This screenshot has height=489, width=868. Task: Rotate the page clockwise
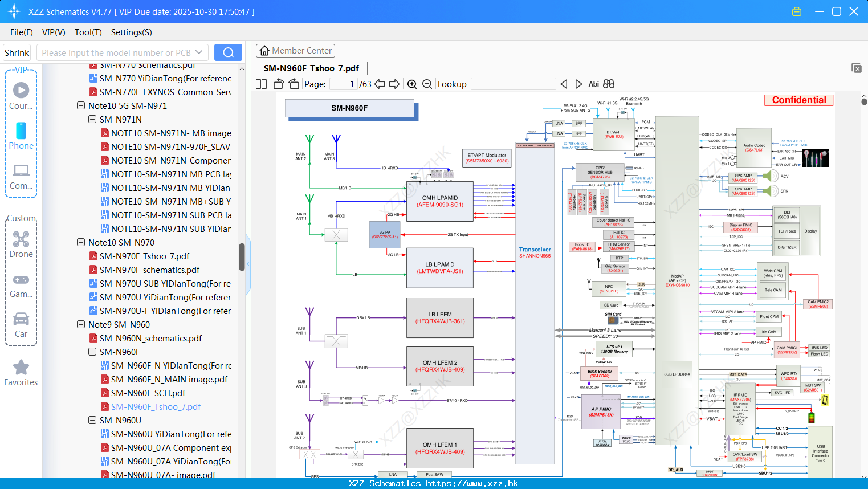(x=294, y=84)
